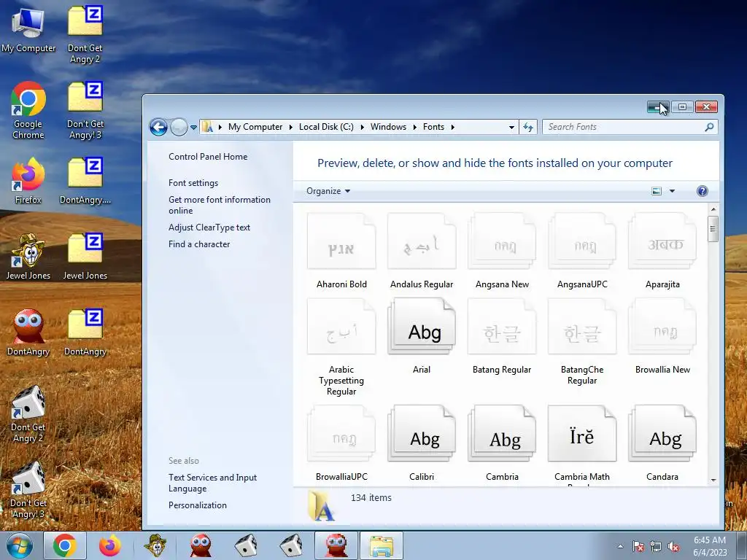The width and height of the screenshot is (747, 560).
Task: Select the Arial font family icon
Action: pyautogui.click(x=422, y=327)
